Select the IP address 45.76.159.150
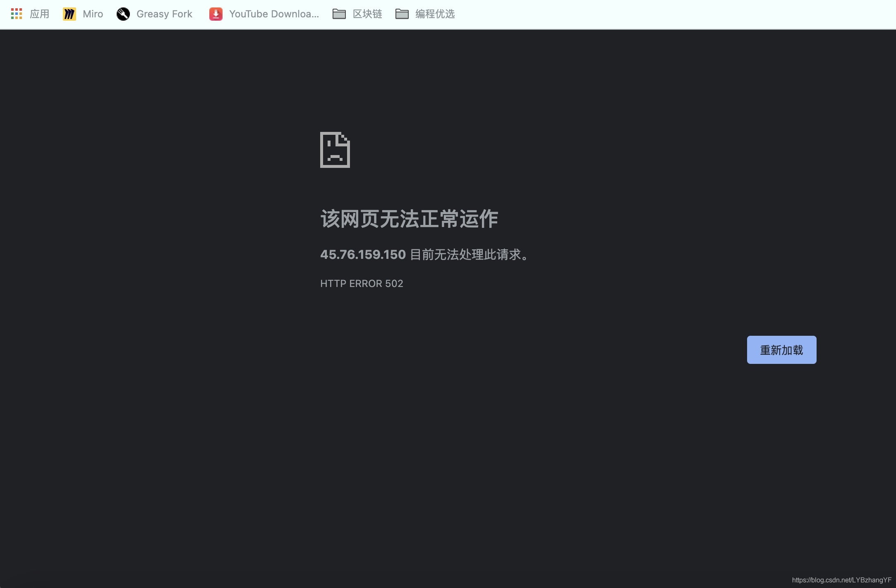This screenshot has height=588, width=896. pyautogui.click(x=363, y=254)
